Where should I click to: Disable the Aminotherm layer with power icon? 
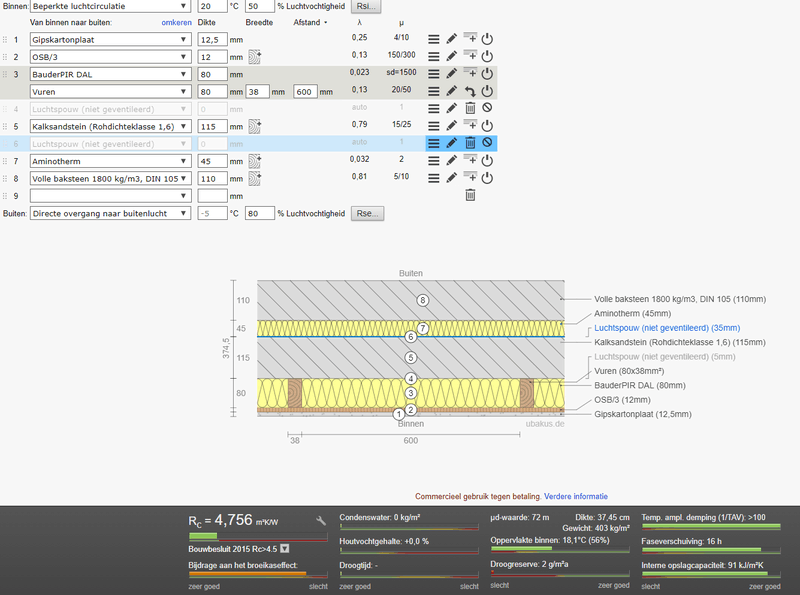[487, 160]
